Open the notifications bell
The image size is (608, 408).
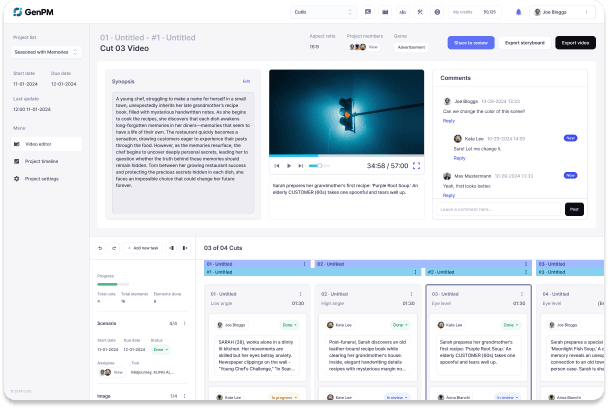[518, 12]
